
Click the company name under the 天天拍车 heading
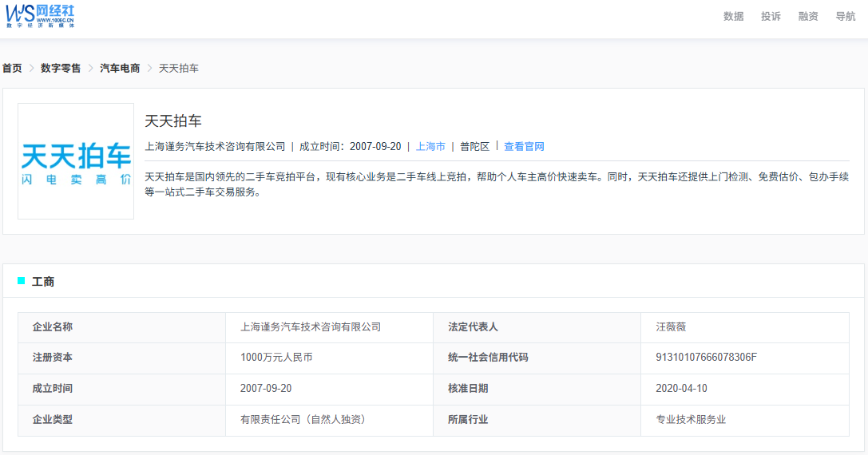click(x=216, y=147)
